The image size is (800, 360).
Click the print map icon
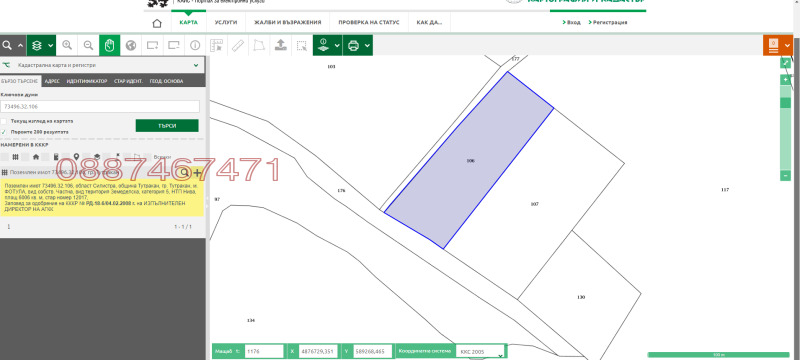pyautogui.click(x=353, y=45)
